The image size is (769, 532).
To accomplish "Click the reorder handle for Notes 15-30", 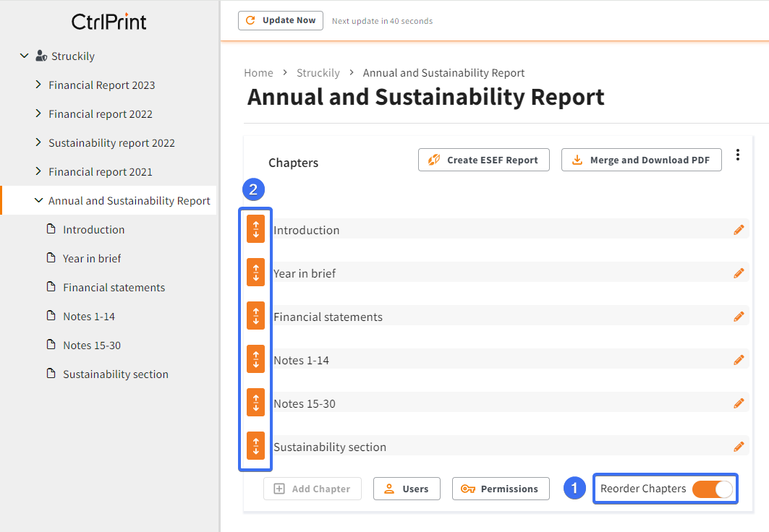I will 255,402.
